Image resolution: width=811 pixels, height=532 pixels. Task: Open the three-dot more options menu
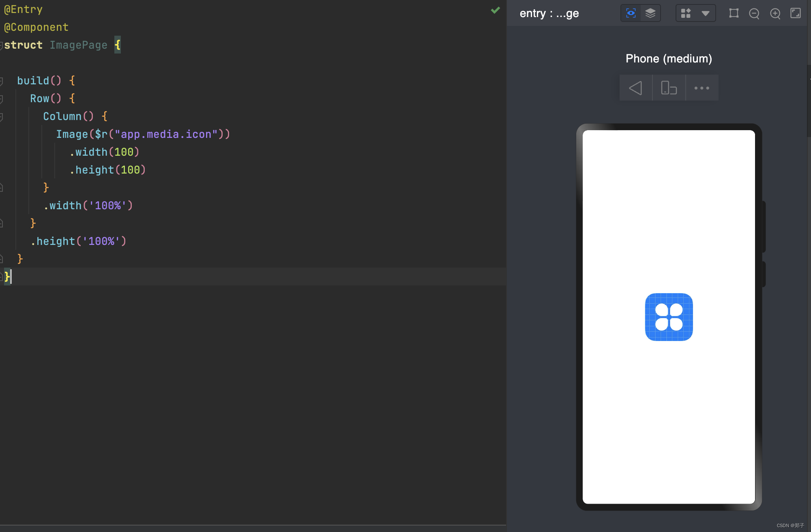click(x=702, y=88)
